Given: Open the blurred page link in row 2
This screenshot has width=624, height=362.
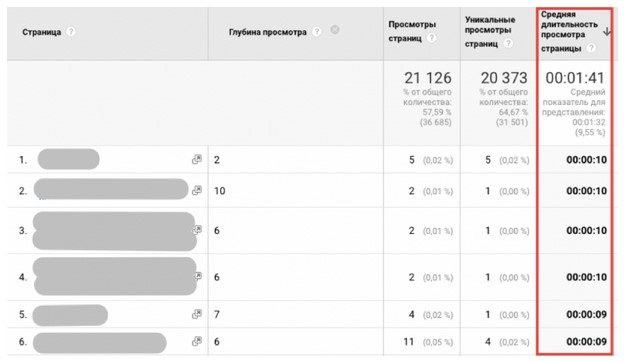Looking at the screenshot, I should tap(111, 189).
